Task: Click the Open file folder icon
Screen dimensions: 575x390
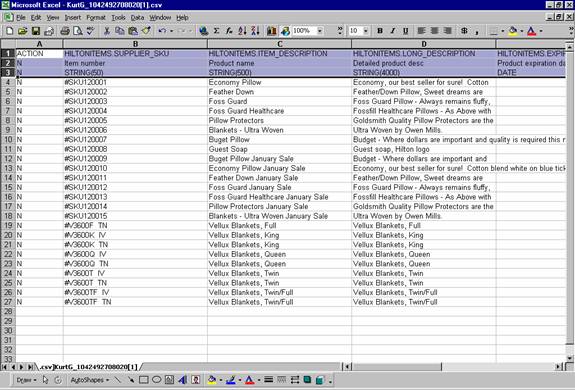Action: [22, 31]
